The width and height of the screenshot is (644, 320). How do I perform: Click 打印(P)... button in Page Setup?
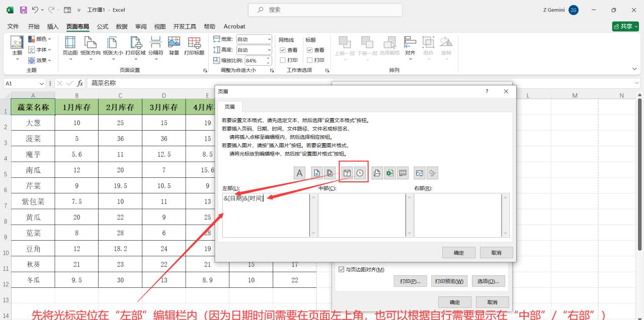tap(411, 281)
